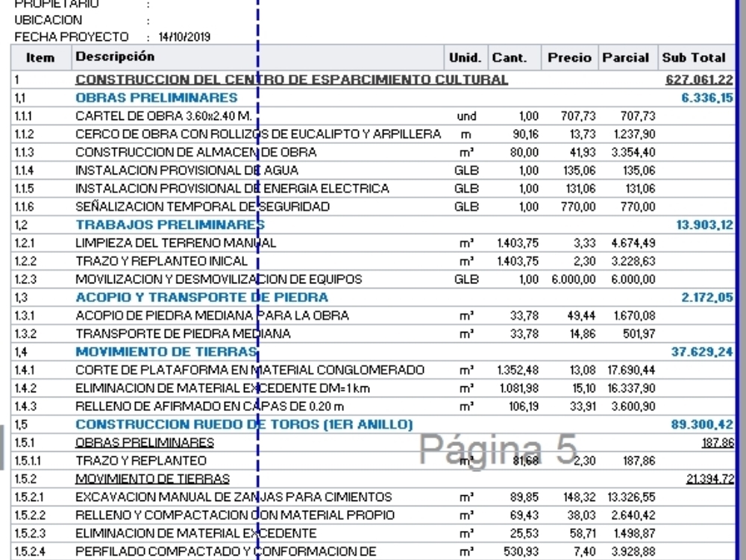Click the MOVIMIENTO DE TIERRAS blue heading
Viewport: 746px width, 560px height.
tap(166, 352)
